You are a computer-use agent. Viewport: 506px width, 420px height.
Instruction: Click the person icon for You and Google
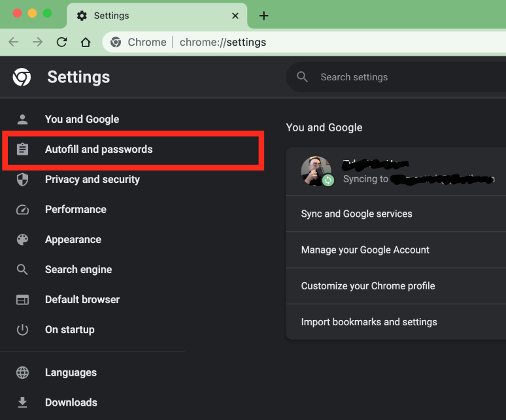(x=22, y=120)
